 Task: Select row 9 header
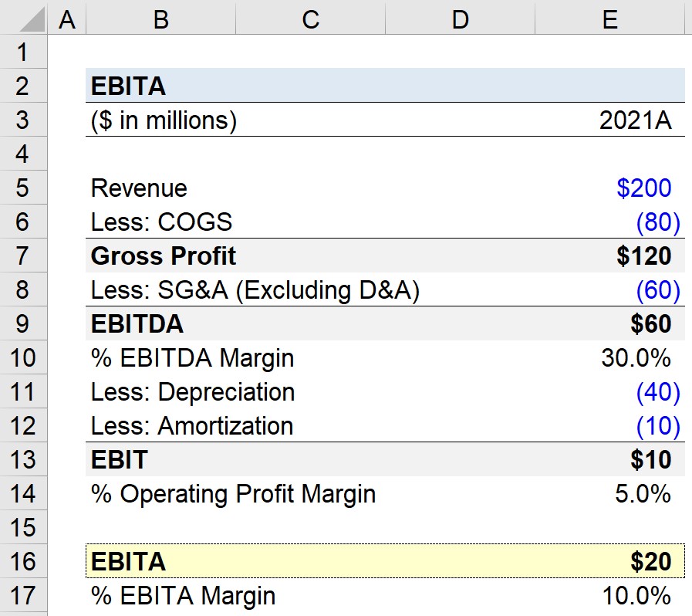click(x=23, y=323)
